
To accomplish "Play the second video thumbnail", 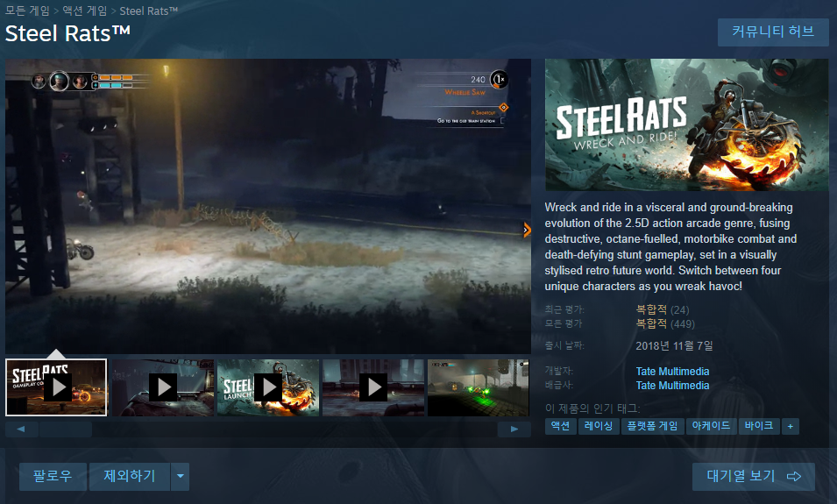I will pyautogui.click(x=163, y=387).
